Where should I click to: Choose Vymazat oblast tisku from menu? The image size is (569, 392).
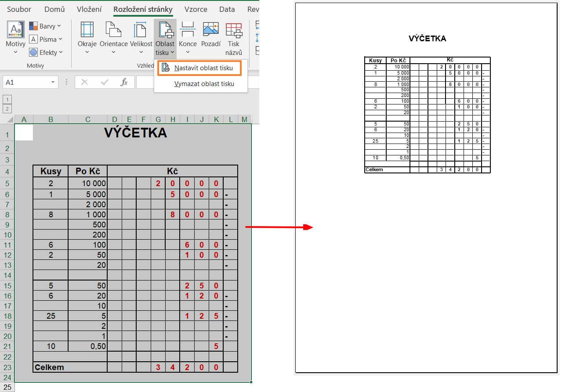point(201,84)
